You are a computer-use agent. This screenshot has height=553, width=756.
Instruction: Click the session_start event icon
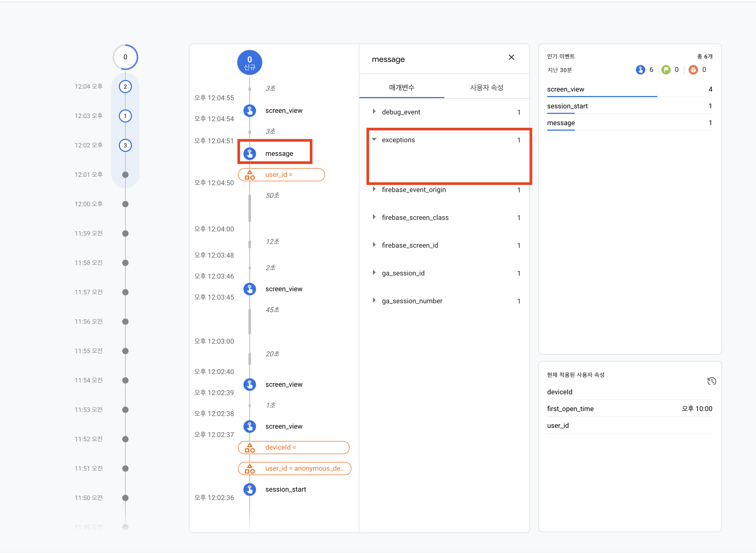250,490
